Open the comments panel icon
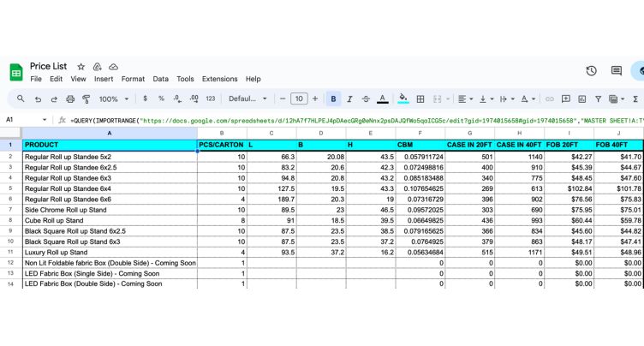Viewport: 644px width, 346px height. pyautogui.click(x=616, y=71)
